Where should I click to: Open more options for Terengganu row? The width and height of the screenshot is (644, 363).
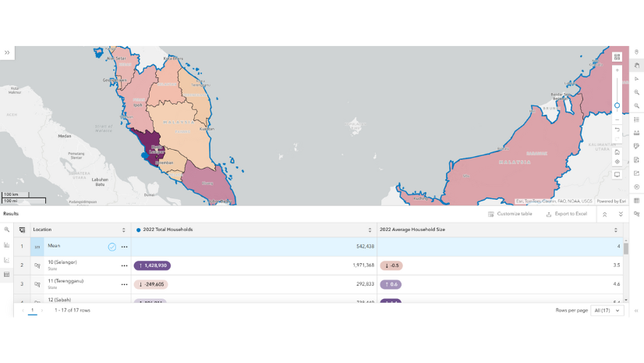pyautogui.click(x=124, y=284)
